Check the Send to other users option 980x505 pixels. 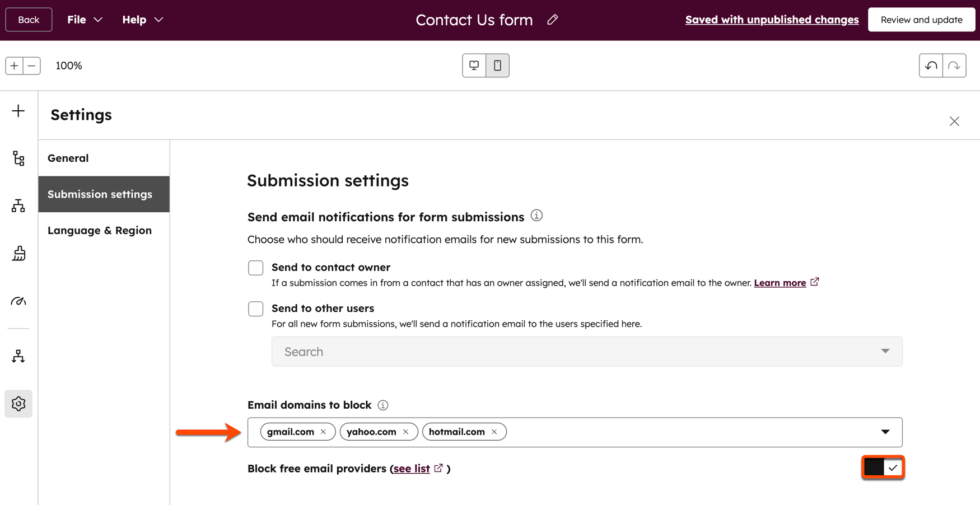(255, 308)
